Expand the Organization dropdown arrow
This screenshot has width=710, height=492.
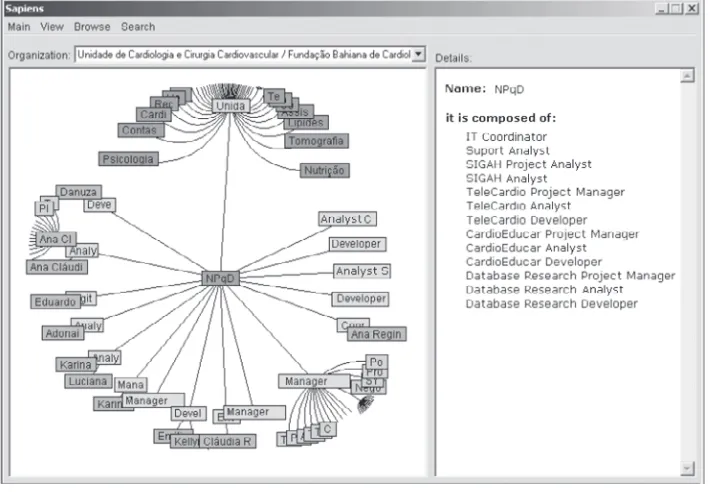click(419, 54)
